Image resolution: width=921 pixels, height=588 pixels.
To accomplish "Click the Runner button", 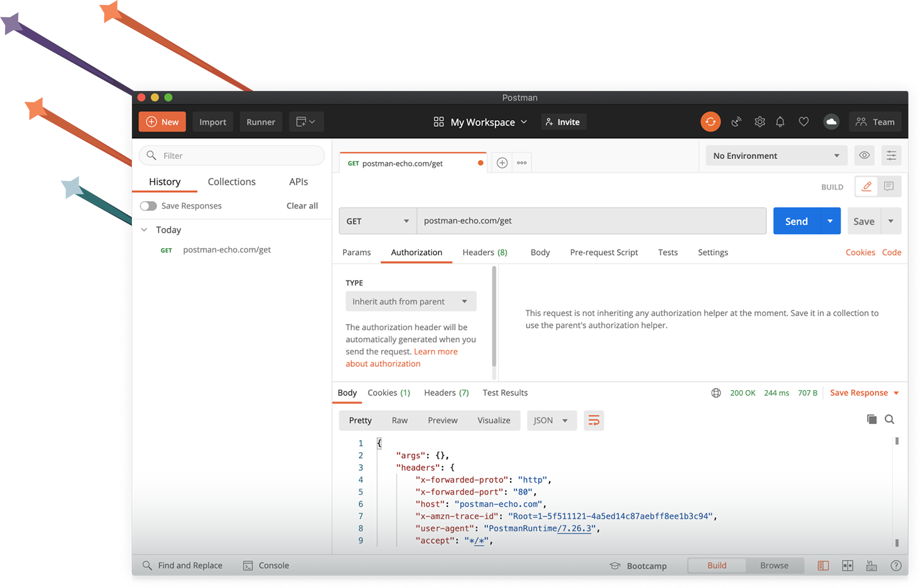I will 261,122.
